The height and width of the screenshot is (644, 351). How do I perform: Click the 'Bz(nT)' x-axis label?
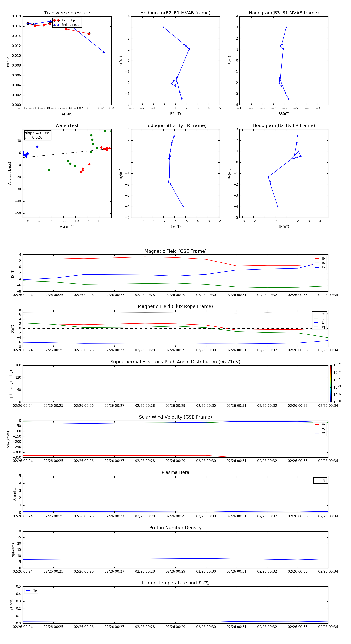(175, 227)
